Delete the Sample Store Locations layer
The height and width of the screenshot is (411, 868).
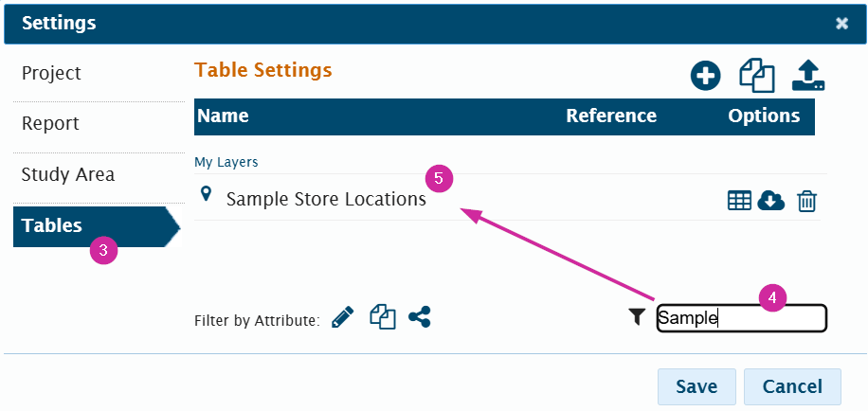[806, 201]
